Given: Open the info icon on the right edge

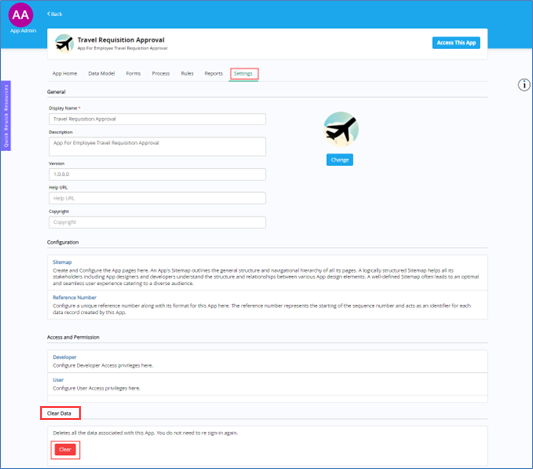Looking at the screenshot, I should point(524,85).
